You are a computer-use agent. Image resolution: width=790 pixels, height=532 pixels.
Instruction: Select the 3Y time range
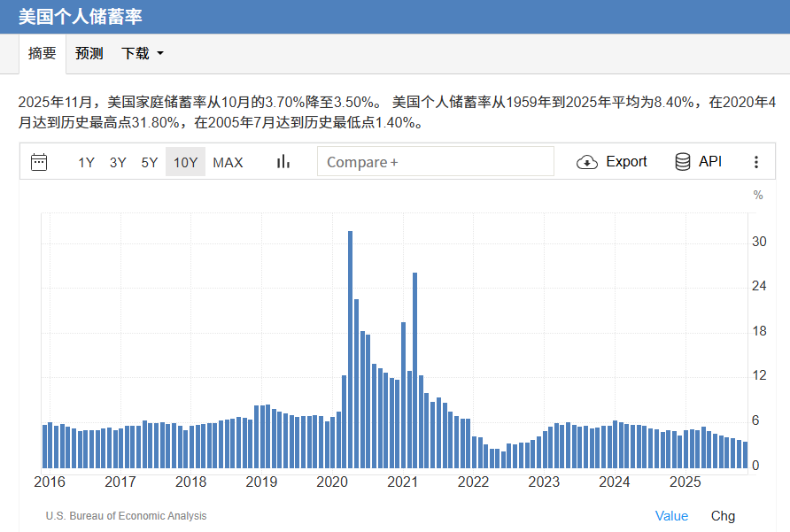point(117,162)
